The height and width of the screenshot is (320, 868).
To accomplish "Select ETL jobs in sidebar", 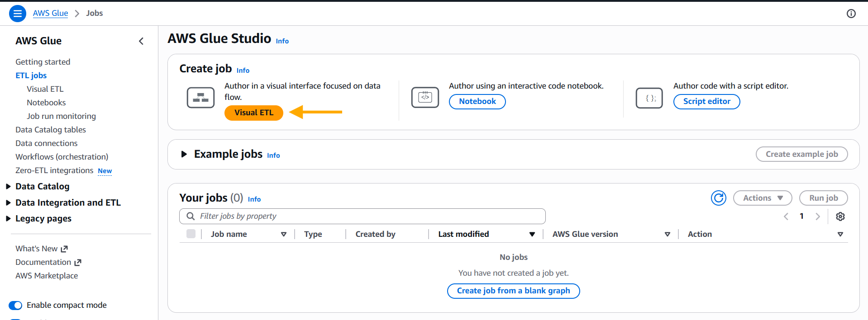I will pos(31,75).
